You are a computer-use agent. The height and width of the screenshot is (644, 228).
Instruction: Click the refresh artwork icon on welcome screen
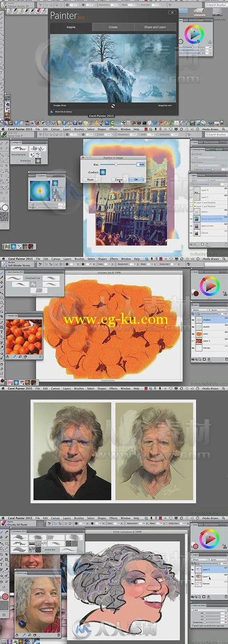tap(112, 105)
